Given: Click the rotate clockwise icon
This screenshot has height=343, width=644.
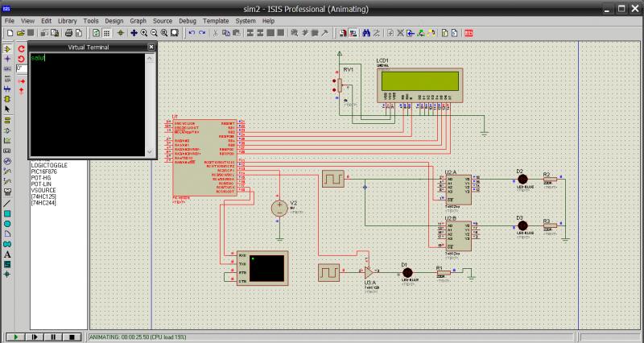Looking at the screenshot, I should pos(22,49).
